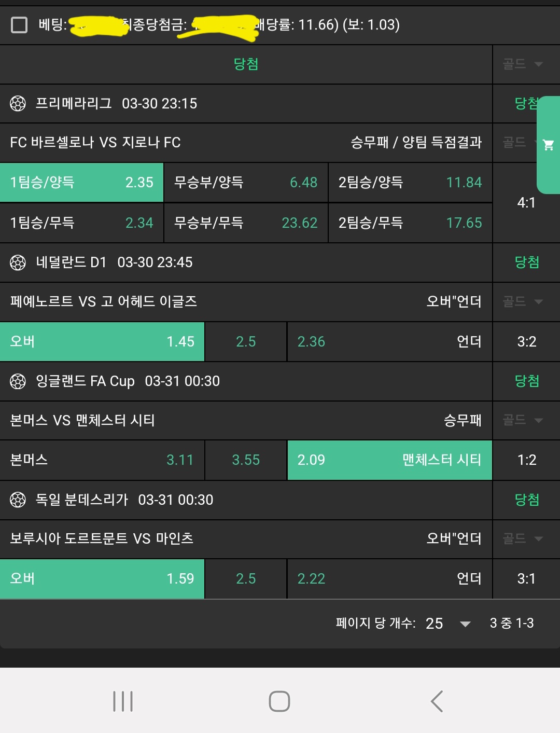This screenshot has width=560, height=733.
Task: Tap 당첨 status header at top
Action: pyautogui.click(x=246, y=64)
